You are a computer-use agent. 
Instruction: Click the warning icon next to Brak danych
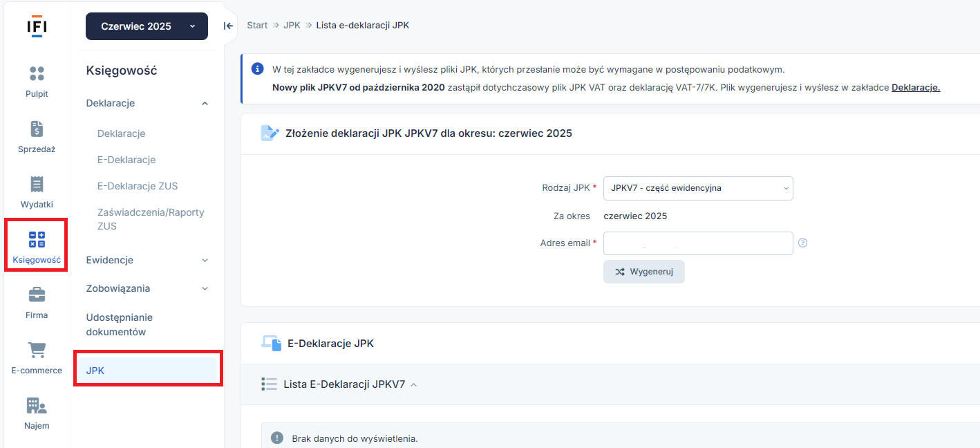point(277,438)
